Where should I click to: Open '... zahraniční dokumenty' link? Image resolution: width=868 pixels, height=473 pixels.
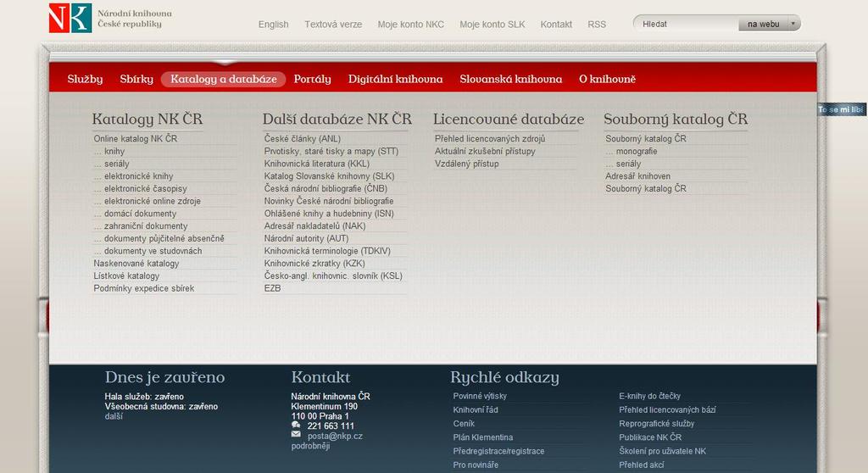pos(141,226)
